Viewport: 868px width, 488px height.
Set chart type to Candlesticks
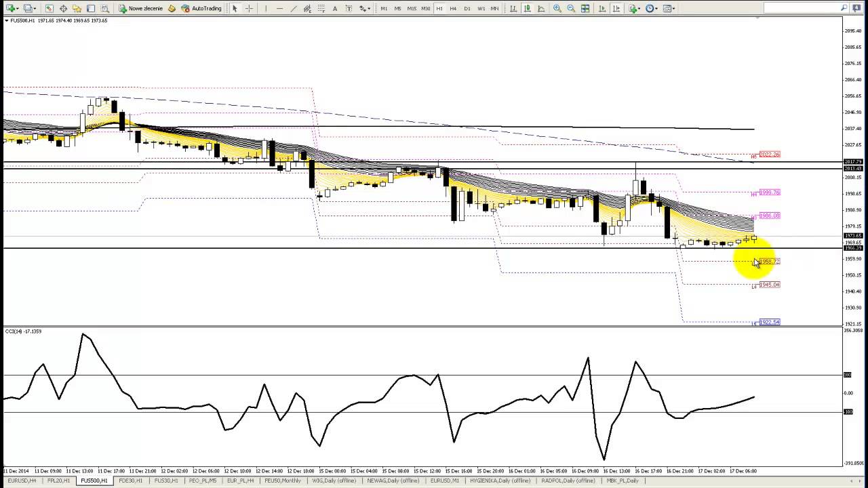pyautogui.click(x=527, y=8)
